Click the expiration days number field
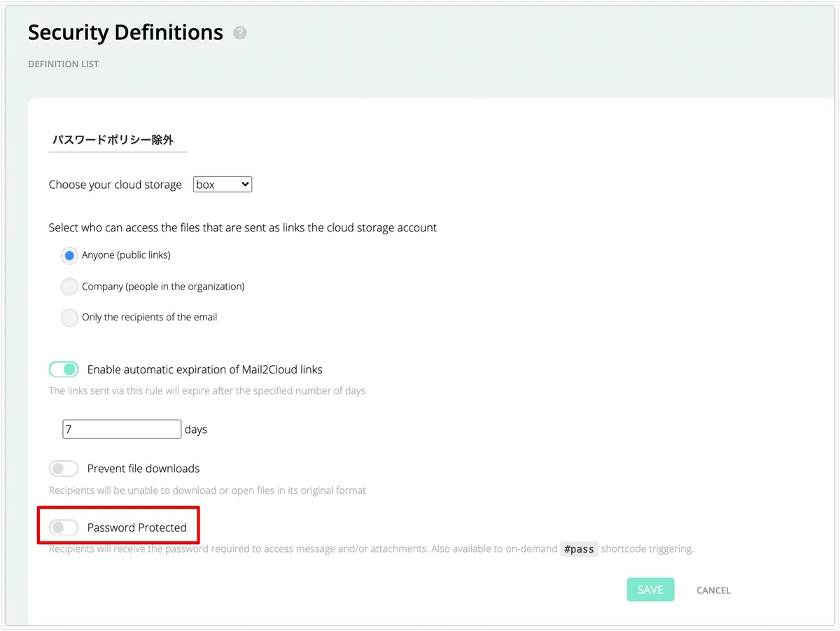 point(122,429)
